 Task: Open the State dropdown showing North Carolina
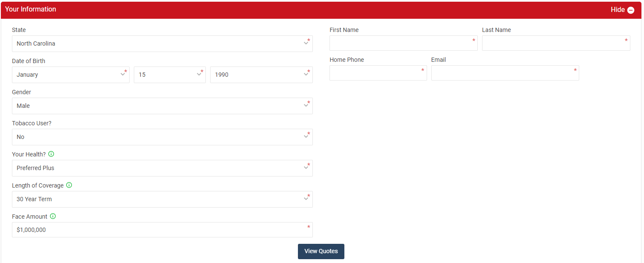click(x=162, y=43)
